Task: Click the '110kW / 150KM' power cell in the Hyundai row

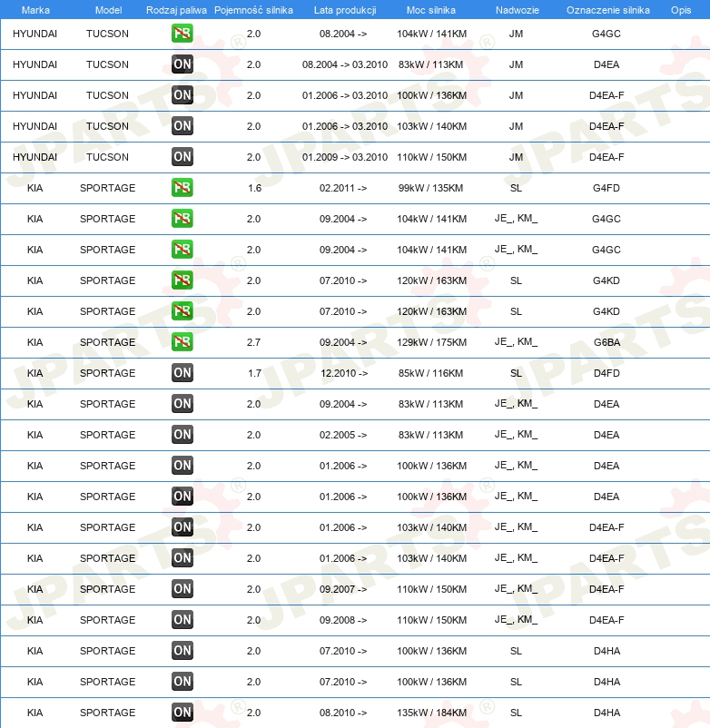Action: [x=432, y=157]
